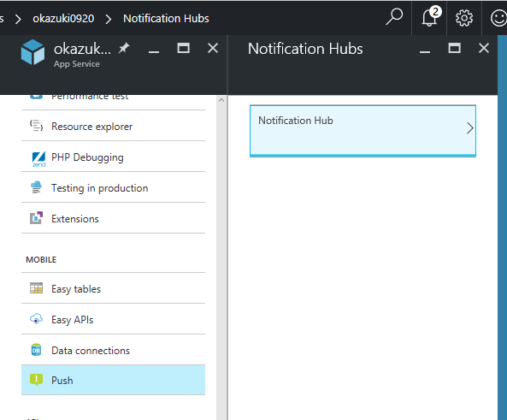507x420 pixels.
Task: Close the okazuk... App Service blade
Action: (213, 48)
